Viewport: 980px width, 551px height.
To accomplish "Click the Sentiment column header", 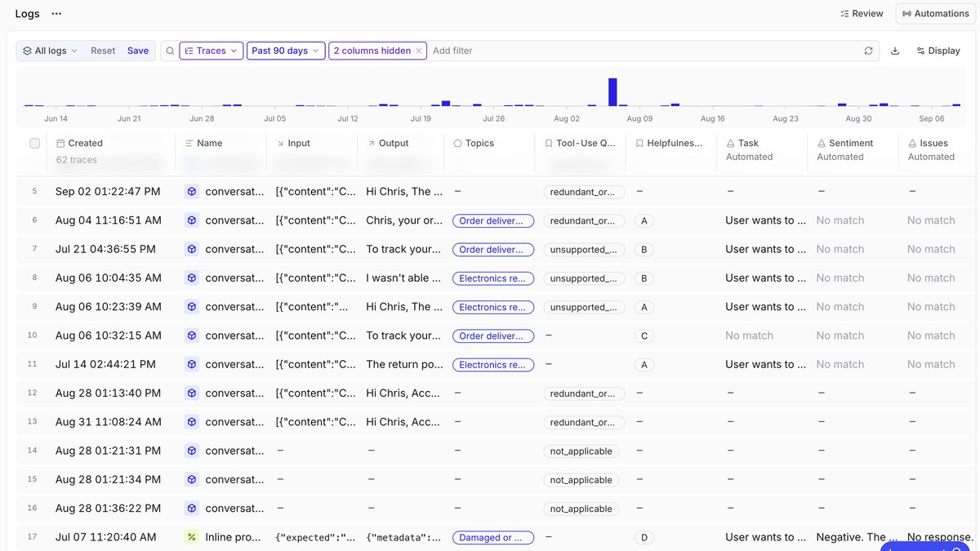I will coord(845,143).
